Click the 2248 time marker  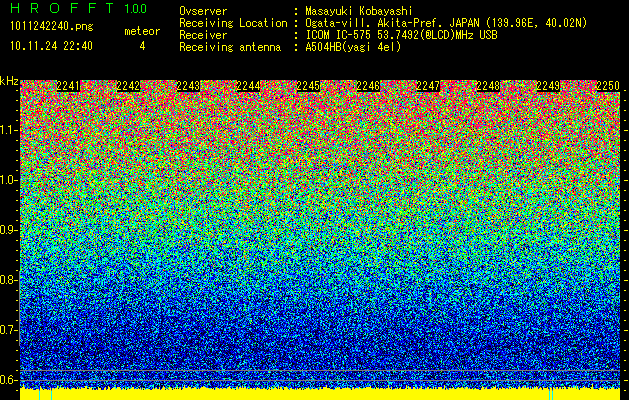(488, 86)
